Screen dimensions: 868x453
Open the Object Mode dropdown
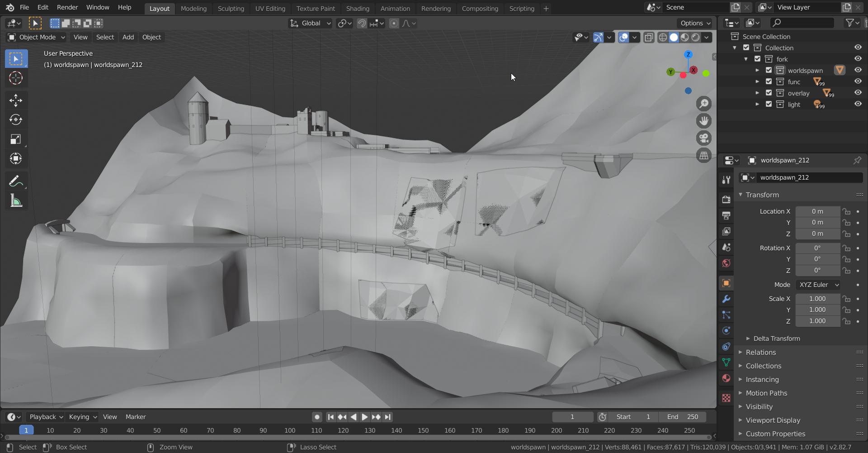(x=36, y=37)
